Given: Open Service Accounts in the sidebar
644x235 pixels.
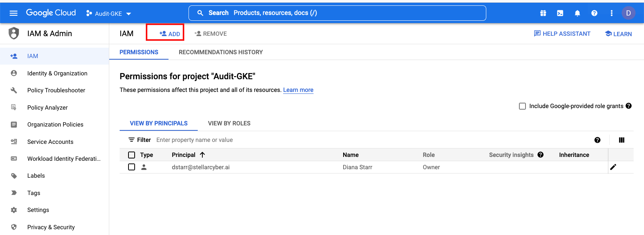Looking at the screenshot, I should pos(50,142).
